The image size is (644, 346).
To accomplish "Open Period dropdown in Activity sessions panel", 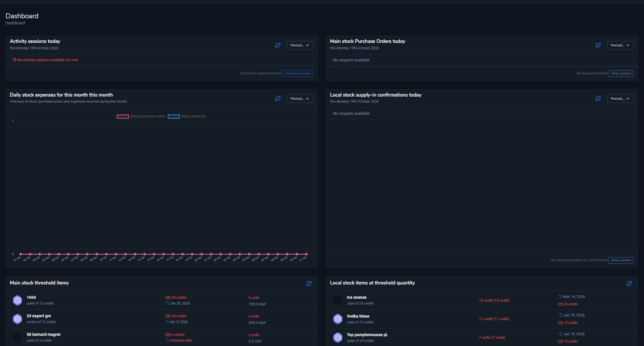I will click(x=300, y=45).
